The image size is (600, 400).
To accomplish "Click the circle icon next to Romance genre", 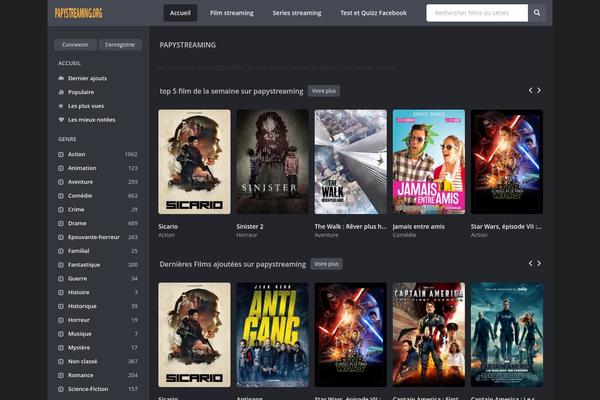I will pyautogui.click(x=61, y=375).
